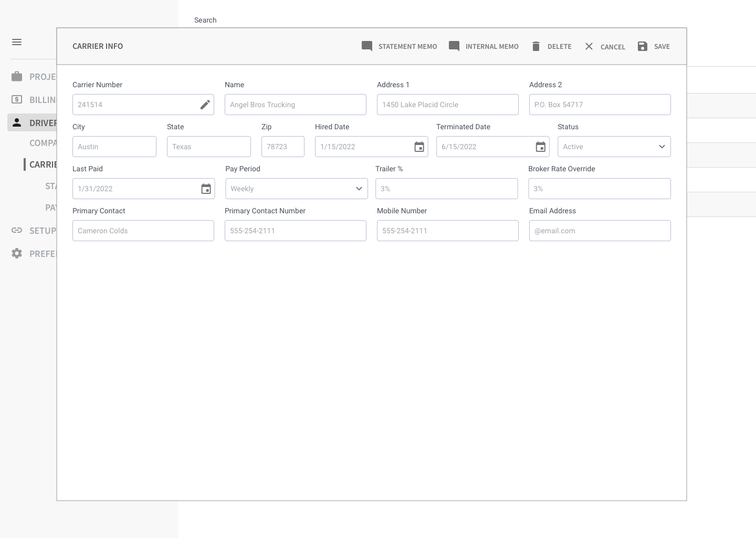The image size is (756, 538).
Task: Click the State input field
Action: 209,147
